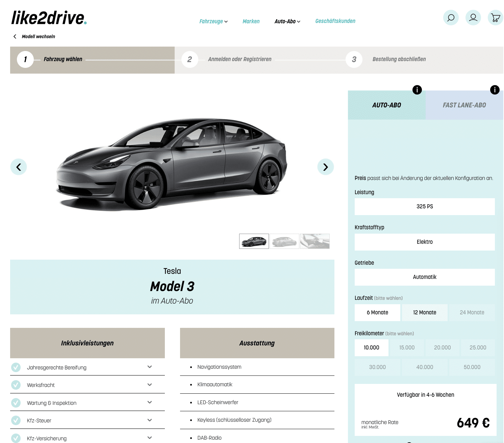This screenshot has width=504, height=443.
Task: Click checkmark icon beside Kfz-Steuer
Action: point(16,420)
